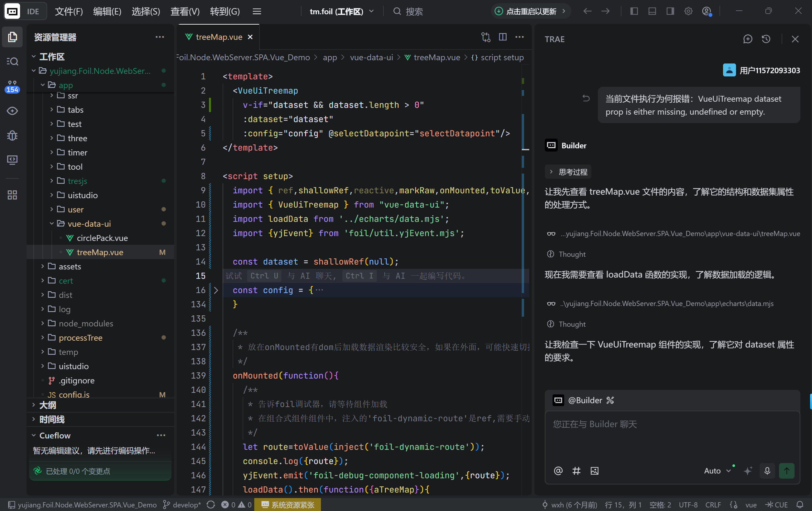
Task: Start a new chat in TRAE panel
Action: tap(748, 39)
